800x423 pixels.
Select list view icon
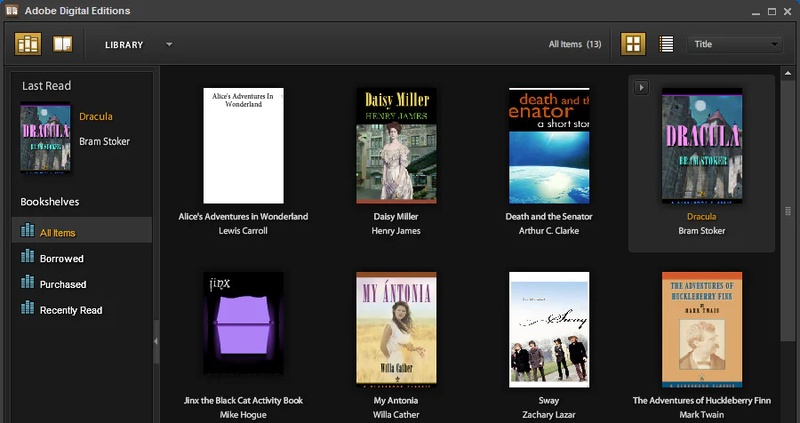[666, 44]
